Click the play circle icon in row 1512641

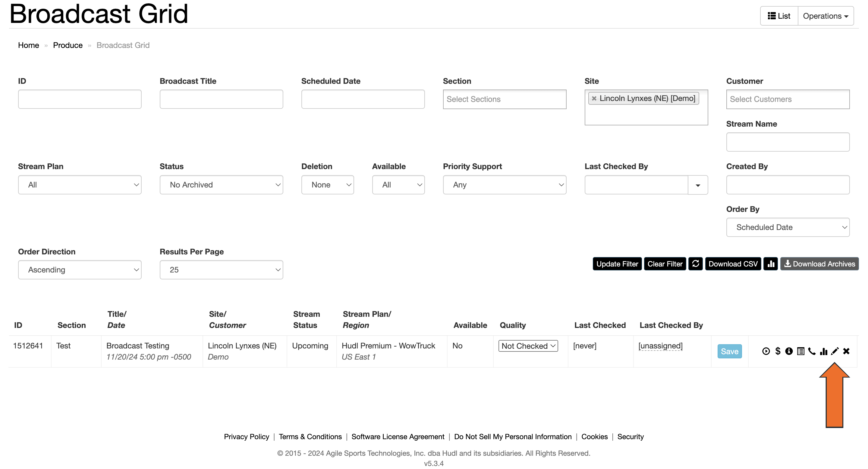click(x=766, y=351)
